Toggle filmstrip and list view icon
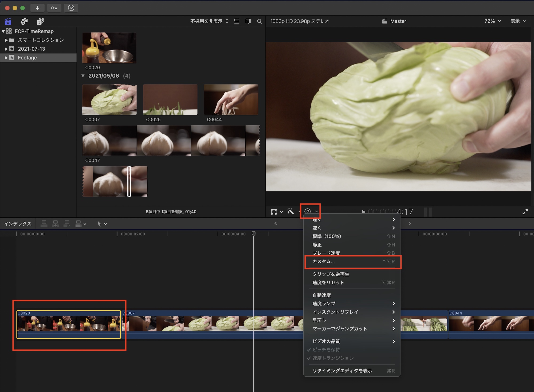This screenshot has width=534, height=392. point(237,21)
